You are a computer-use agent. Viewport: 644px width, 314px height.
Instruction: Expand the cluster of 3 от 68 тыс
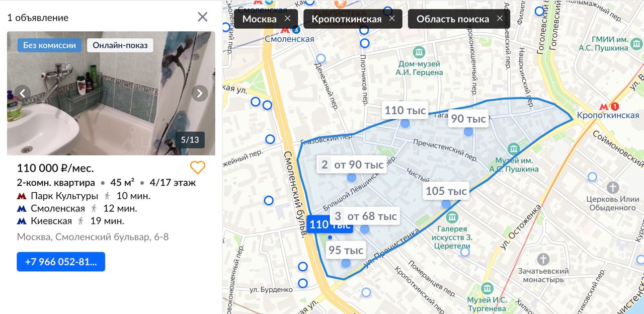[x=365, y=216]
